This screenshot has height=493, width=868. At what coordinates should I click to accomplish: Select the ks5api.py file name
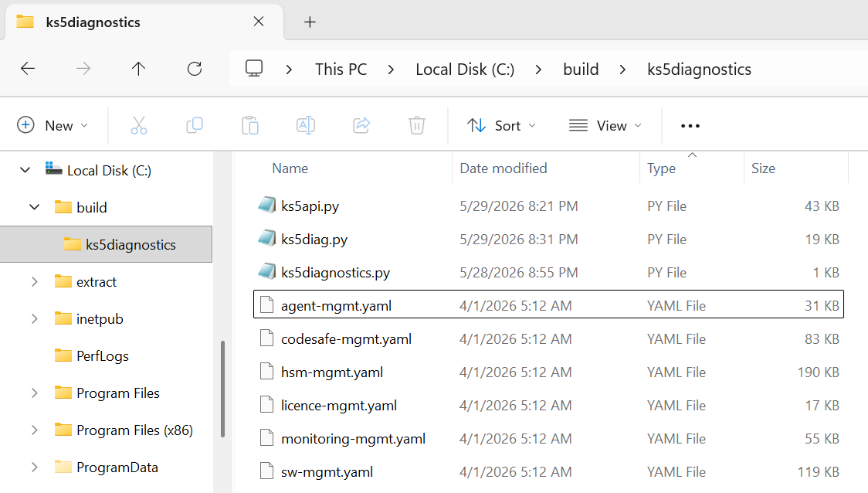310,206
